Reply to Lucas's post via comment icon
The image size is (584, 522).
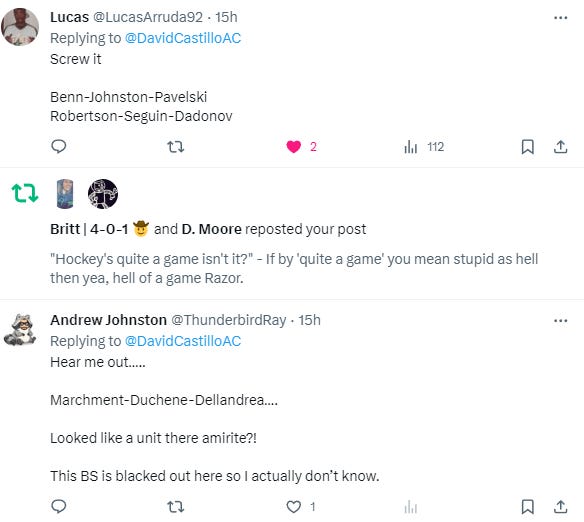[58, 147]
